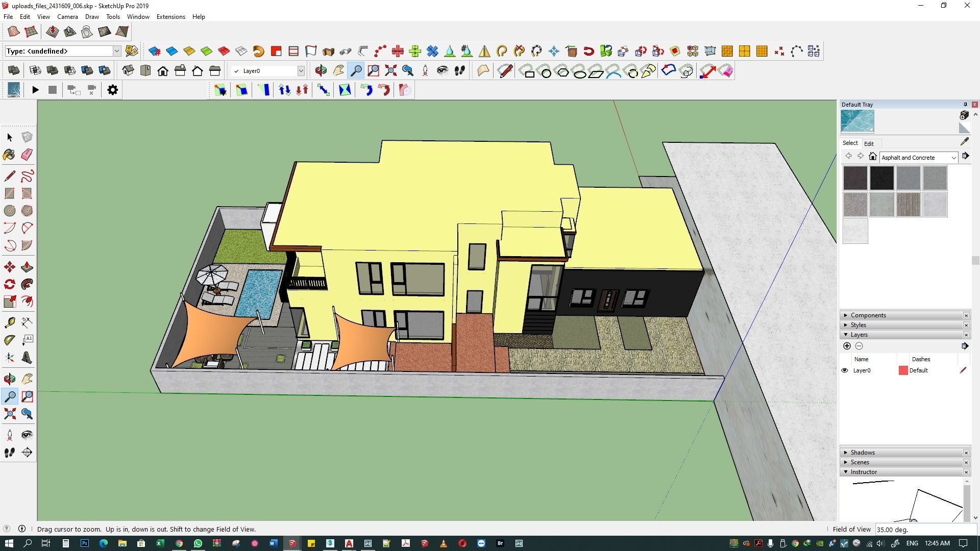
Task: Open the settings gear icon
Action: coord(112,90)
